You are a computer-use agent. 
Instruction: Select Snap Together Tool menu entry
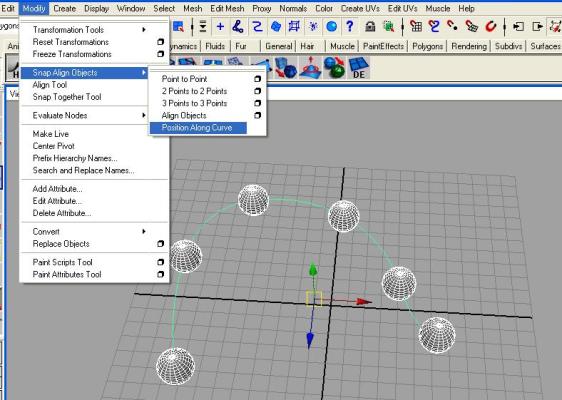point(67,97)
